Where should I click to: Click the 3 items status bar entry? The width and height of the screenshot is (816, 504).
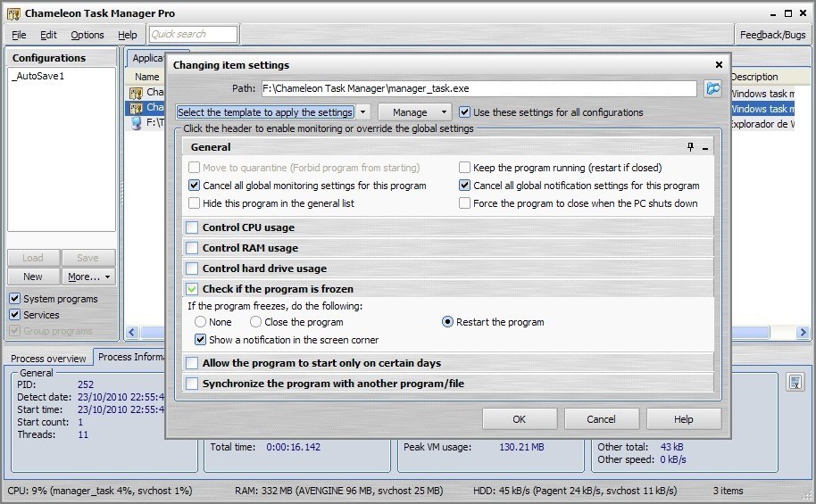[x=728, y=491]
